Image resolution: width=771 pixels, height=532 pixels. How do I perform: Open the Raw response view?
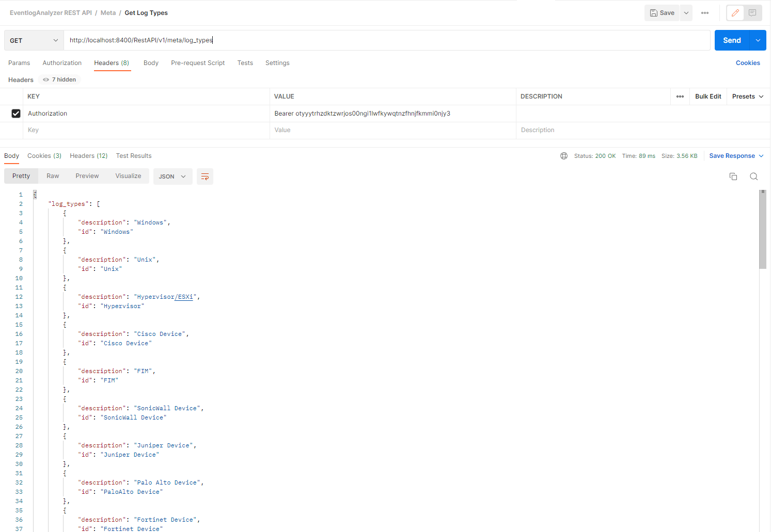click(52, 176)
